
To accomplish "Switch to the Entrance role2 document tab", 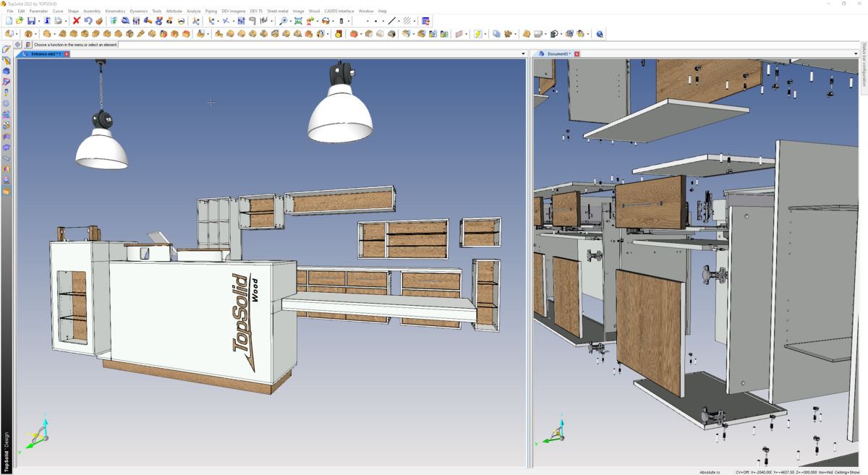I will click(45, 54).
